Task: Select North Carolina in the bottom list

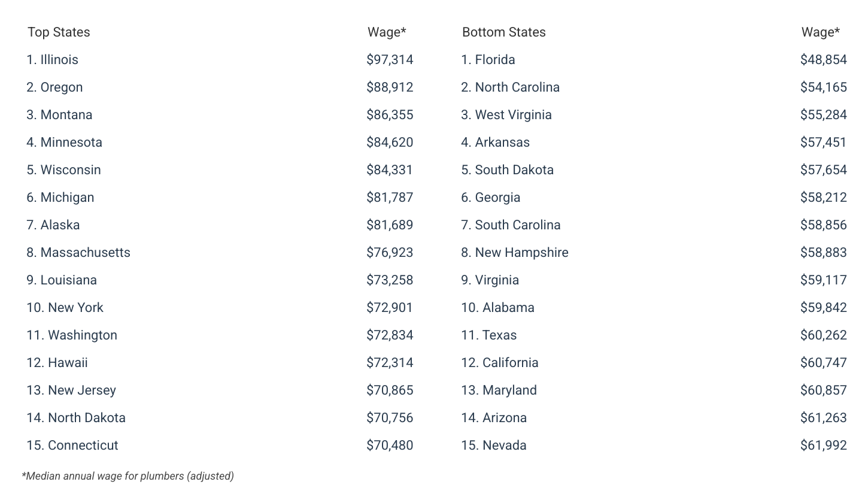Action: (x=511, y=87)
